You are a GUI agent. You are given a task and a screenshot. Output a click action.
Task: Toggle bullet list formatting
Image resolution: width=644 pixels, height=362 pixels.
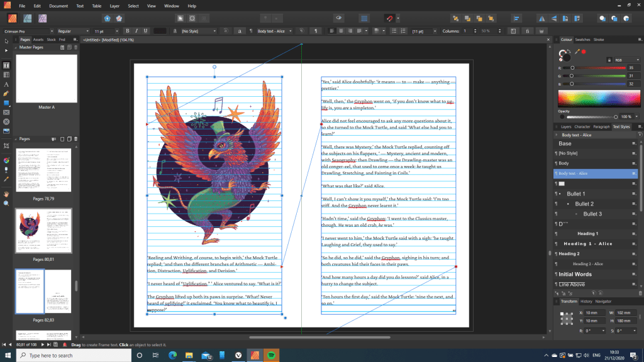(394, 31)
